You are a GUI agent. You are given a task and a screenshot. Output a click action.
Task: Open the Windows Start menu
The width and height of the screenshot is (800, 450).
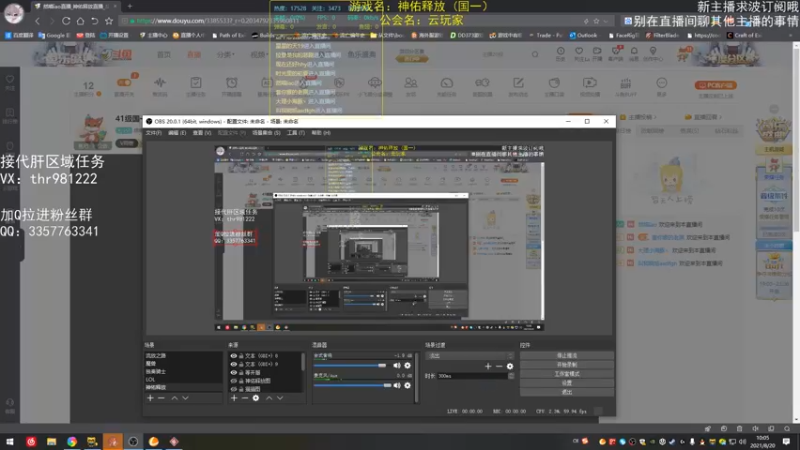tap(10, 441)
